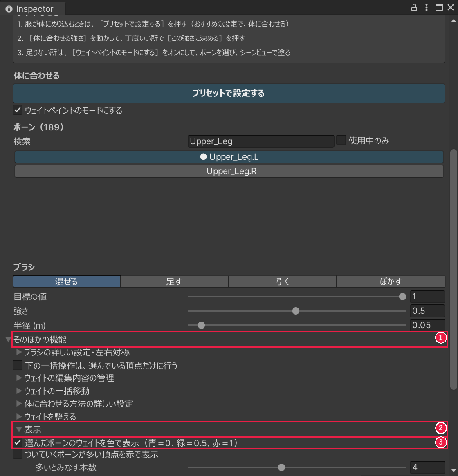Click instruction line 1 about プリセットで設定する
Image resolution: width=458 pixels, height=476 pixels.
(x=153, y=24)
